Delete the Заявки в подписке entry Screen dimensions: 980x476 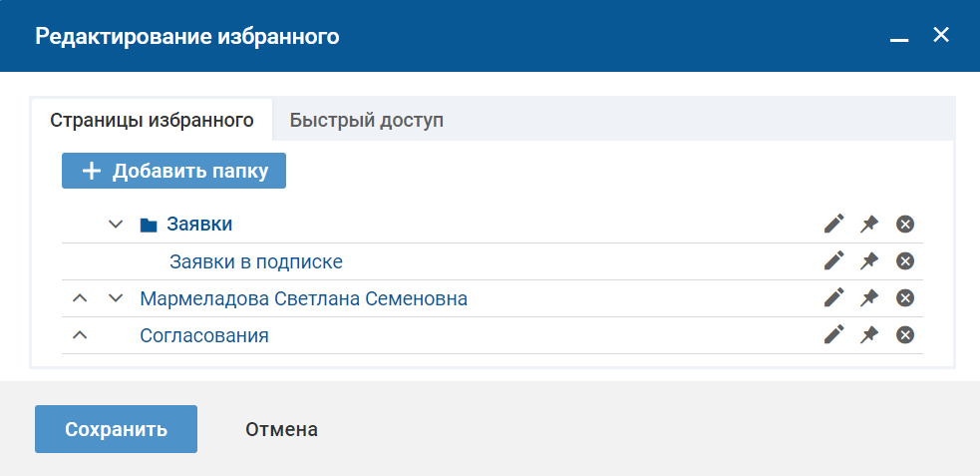[905, 261]
